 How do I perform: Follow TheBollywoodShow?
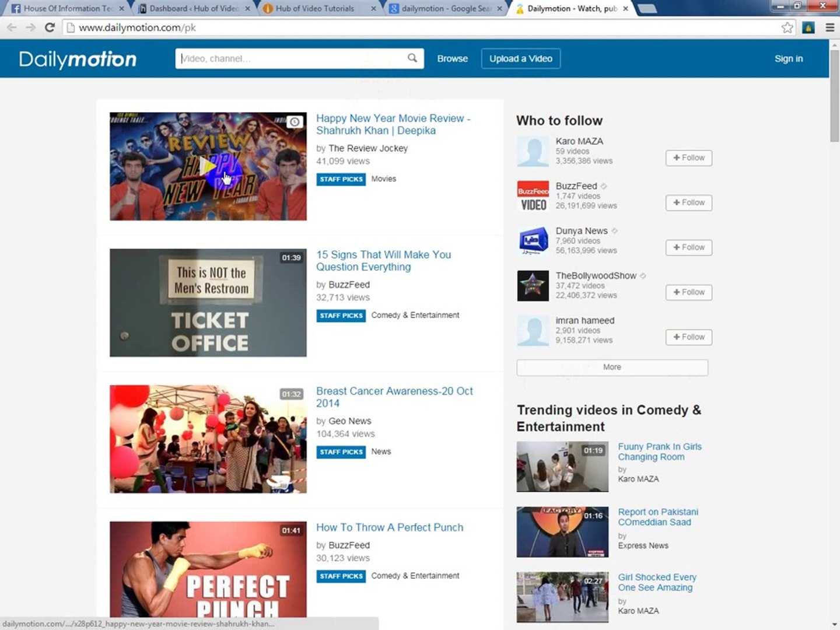689,292
